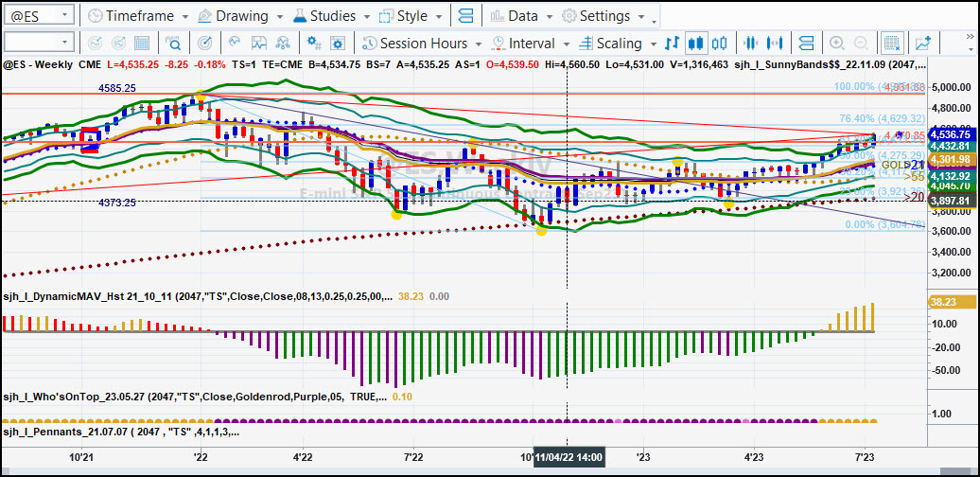Screen dimensions: 980x477
Task: Click the Data bar chart icon
Action: [499, 16]
